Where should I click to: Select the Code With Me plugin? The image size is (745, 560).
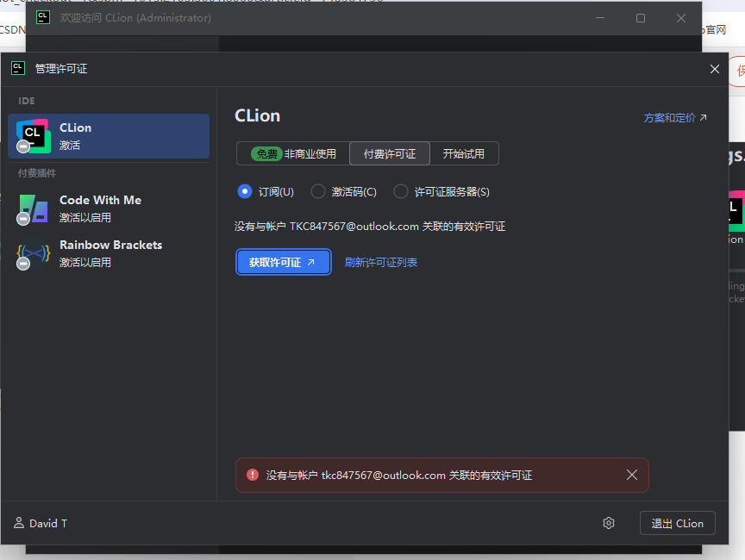tap(109, 208)
